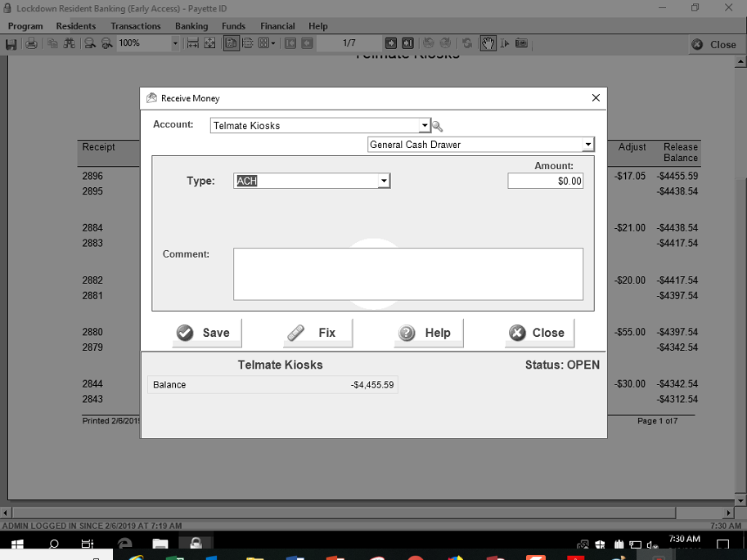Click the report's vertical scrollbar down arrow
The image size is (747, 560).
[x=740, y=501]
